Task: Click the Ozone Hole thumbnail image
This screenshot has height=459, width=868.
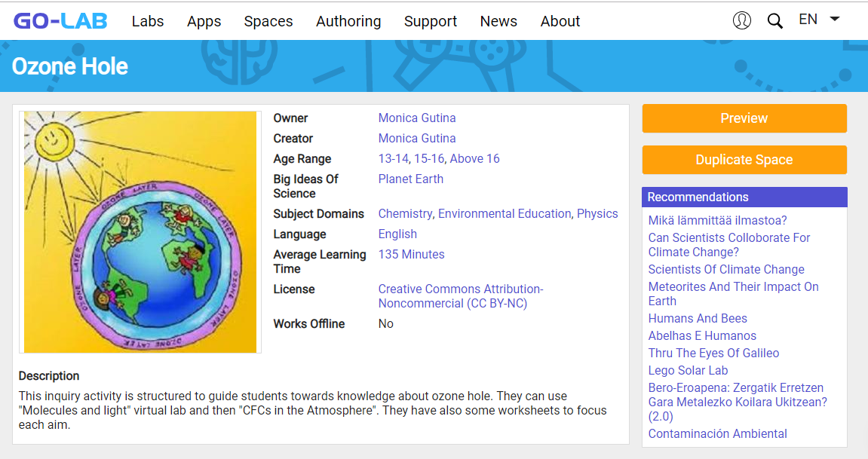Action: (140, 231)
